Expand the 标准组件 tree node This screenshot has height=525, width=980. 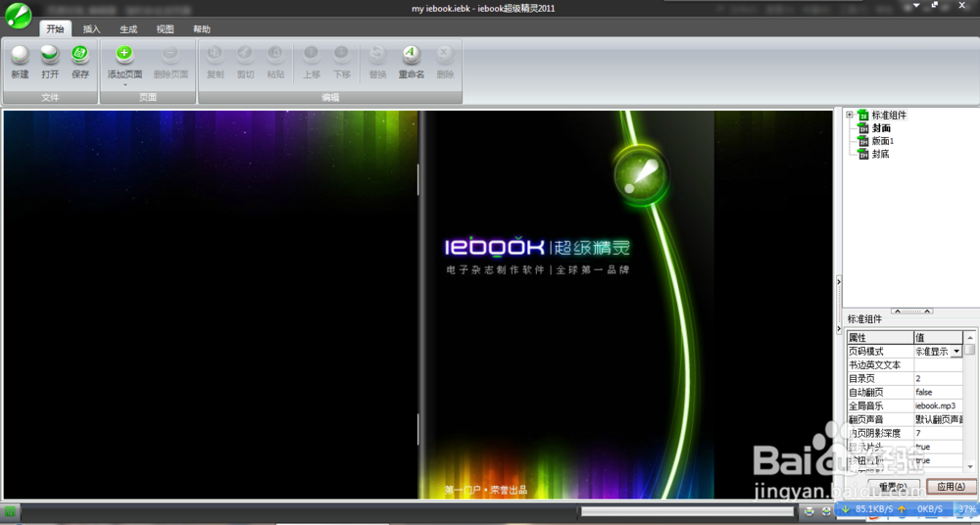[x=850, y=115]
